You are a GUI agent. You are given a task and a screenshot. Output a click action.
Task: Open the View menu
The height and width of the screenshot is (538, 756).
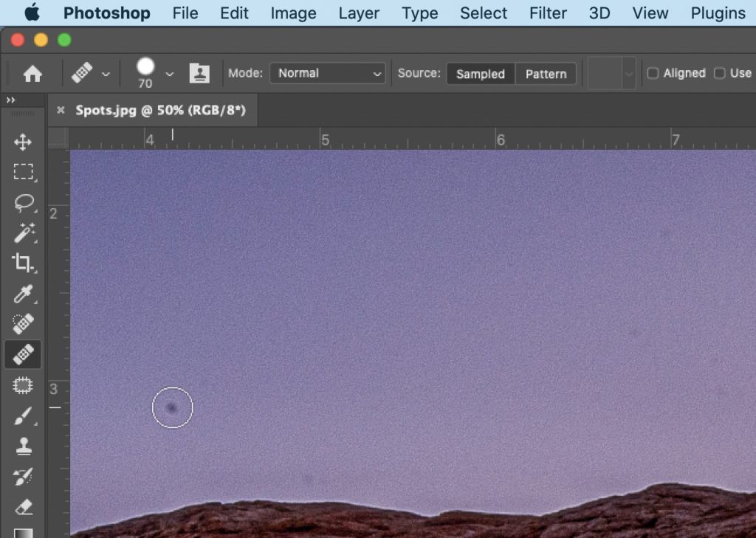pyautogui.click(x=650, y=13)
